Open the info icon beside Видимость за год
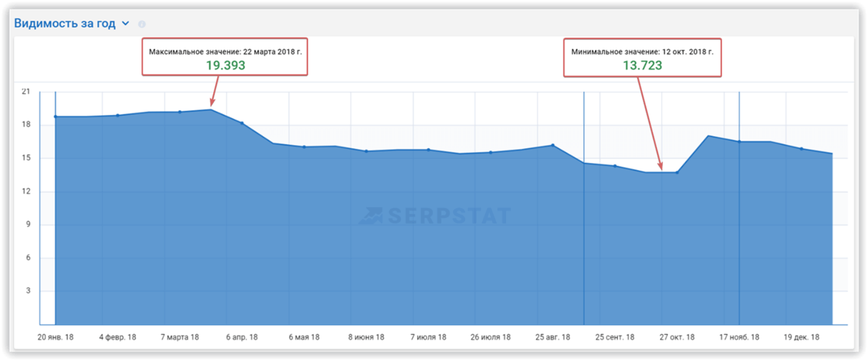Screen dimensions: 868x361 141,24
